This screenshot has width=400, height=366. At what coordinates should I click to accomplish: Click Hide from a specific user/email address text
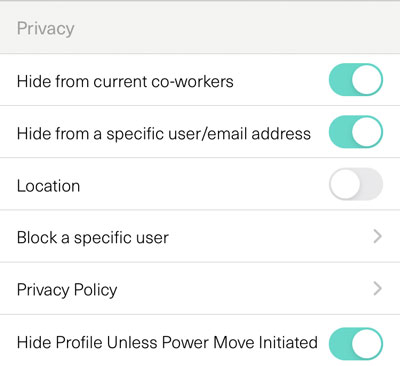click(x=164, y=134)
